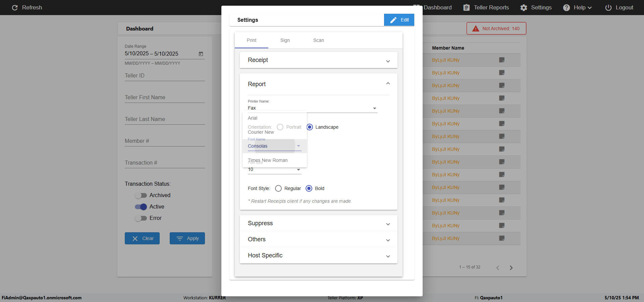
Task: Click the 5/10/25 1:54 PM timestamp
Action: [x=622, y=298]
